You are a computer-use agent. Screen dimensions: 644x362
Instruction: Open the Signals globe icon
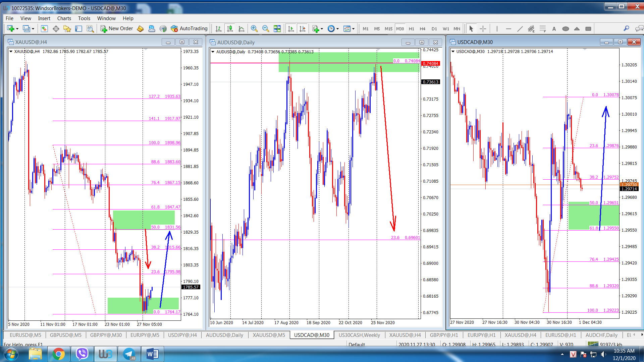pyautogui.click(x=163, y=29)
